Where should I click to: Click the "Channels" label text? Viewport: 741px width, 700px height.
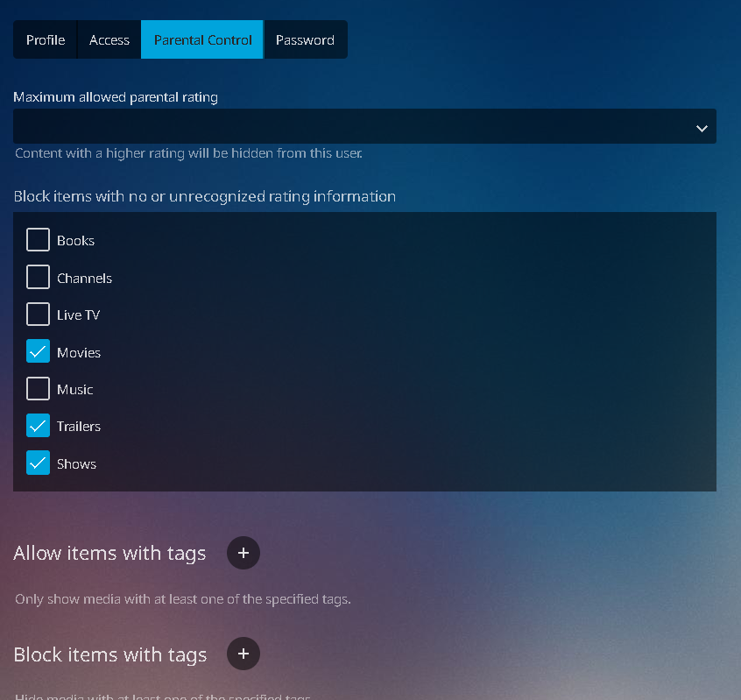tap(84, 279)
